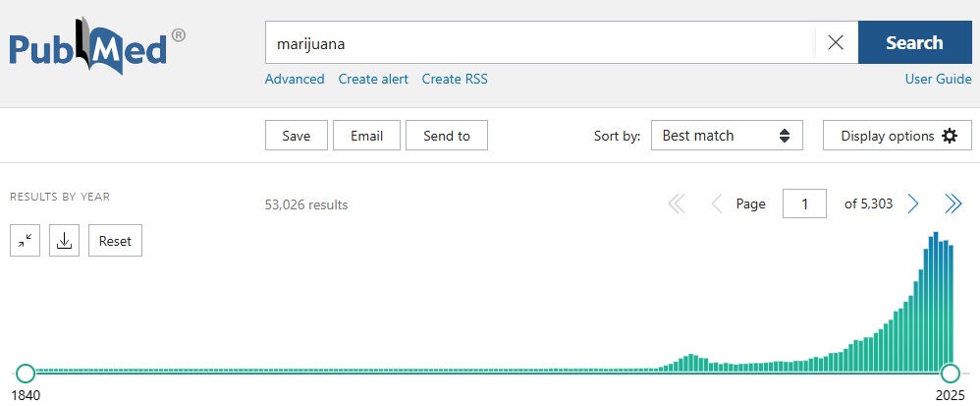Viewport: 980px width, 406px height.
Task: Click the Search button
Action: click(913, 43)
